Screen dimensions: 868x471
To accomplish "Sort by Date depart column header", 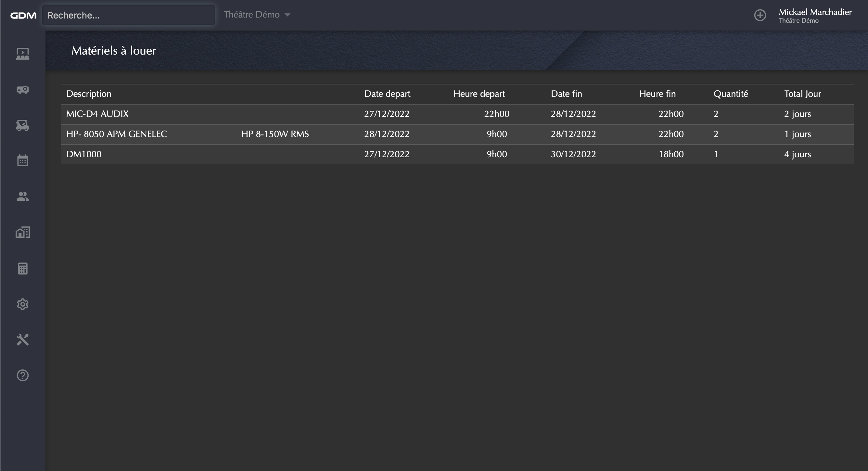I will pyautogui.click(x=387, y=94).
